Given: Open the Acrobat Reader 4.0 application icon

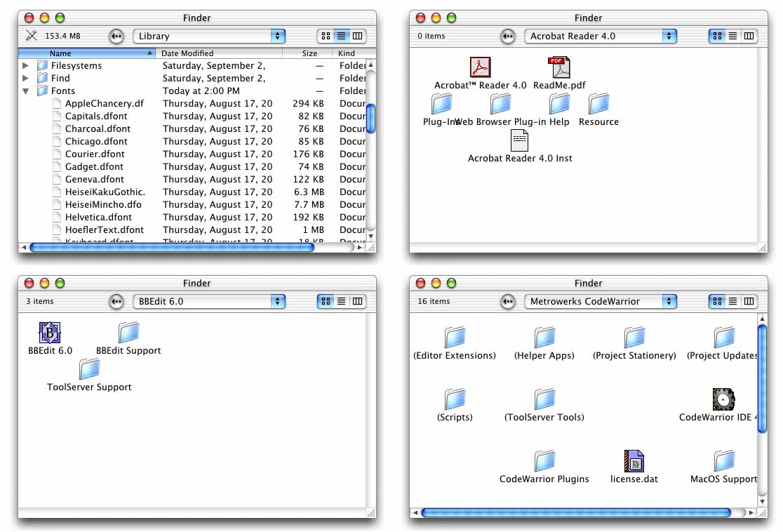Looking at the screenshot, I should [x=480, y=67].
